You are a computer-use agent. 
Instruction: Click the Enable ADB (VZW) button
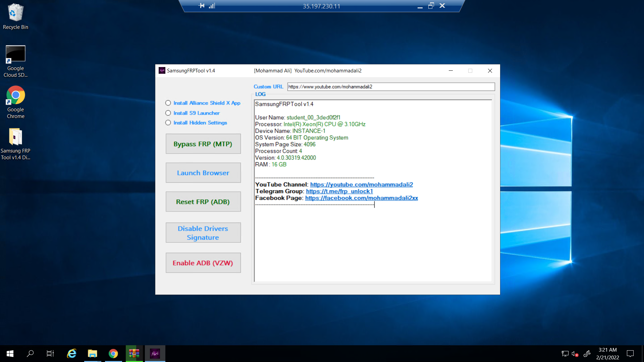coord(203,262)
